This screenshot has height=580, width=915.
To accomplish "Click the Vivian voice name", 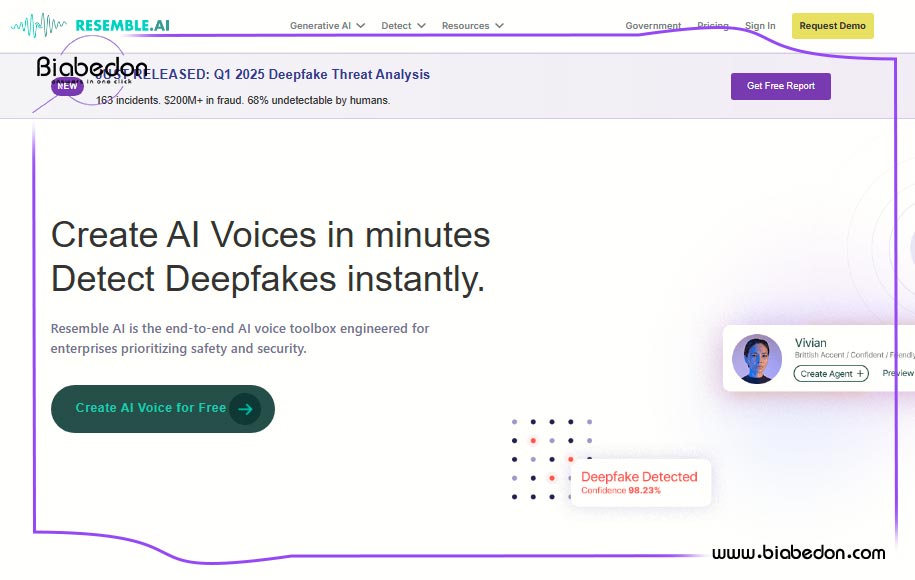I will point(811,343).
